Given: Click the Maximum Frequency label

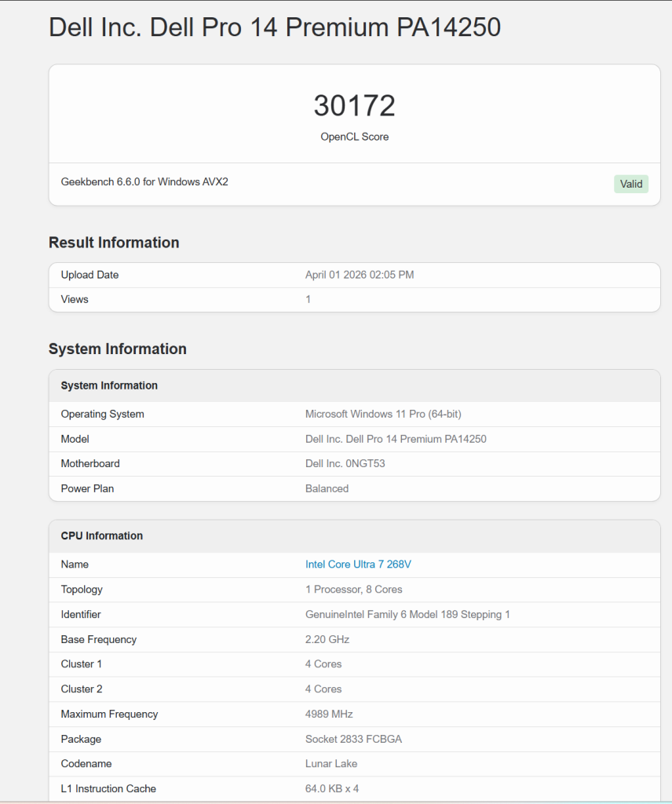Looking at the screenshot, I should tap(109, 714).
